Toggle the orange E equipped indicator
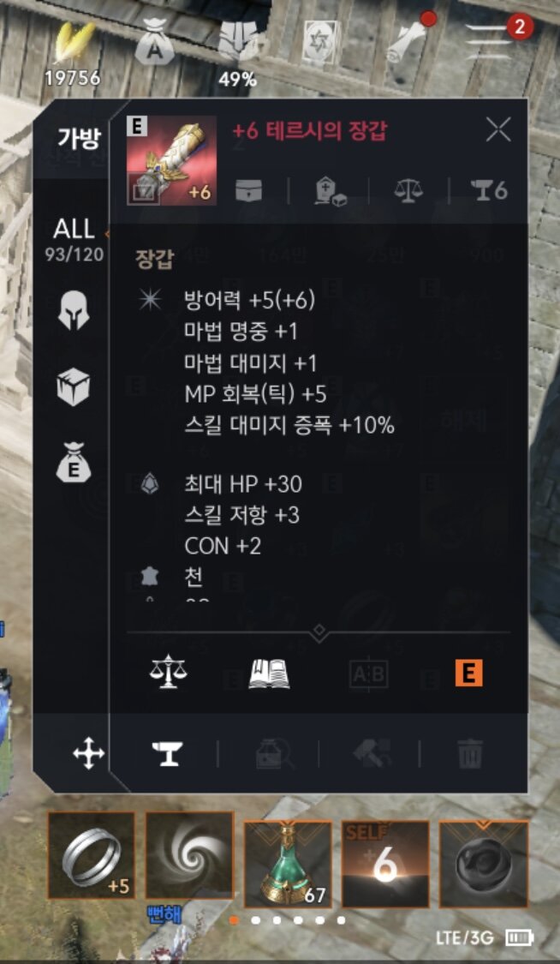Viewport: 560px width, 964px height. pos(468,674)
